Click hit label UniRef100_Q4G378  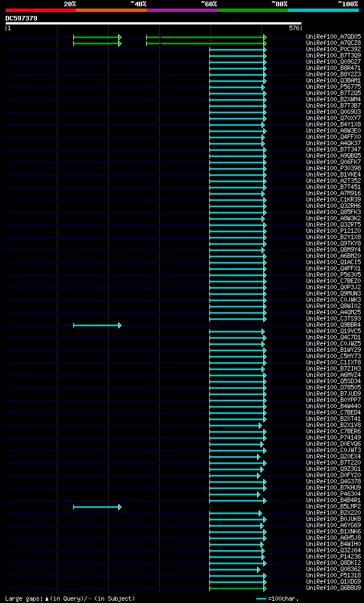[333, 482]
